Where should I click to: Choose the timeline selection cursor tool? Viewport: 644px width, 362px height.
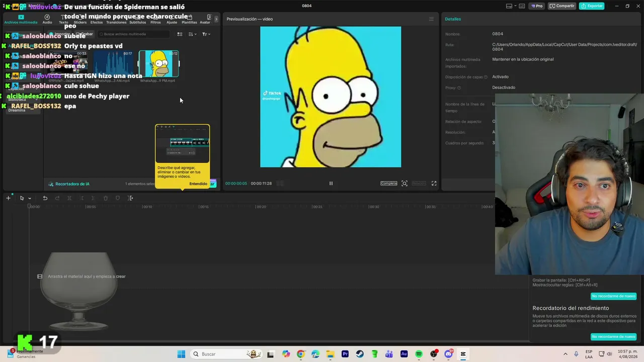tap(22, 198)
